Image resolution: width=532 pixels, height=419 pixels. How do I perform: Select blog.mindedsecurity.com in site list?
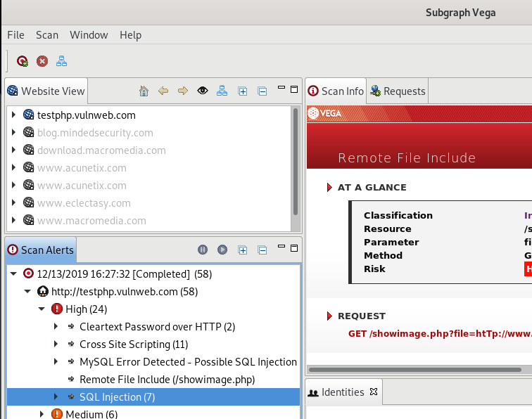(x=95, y=133)
